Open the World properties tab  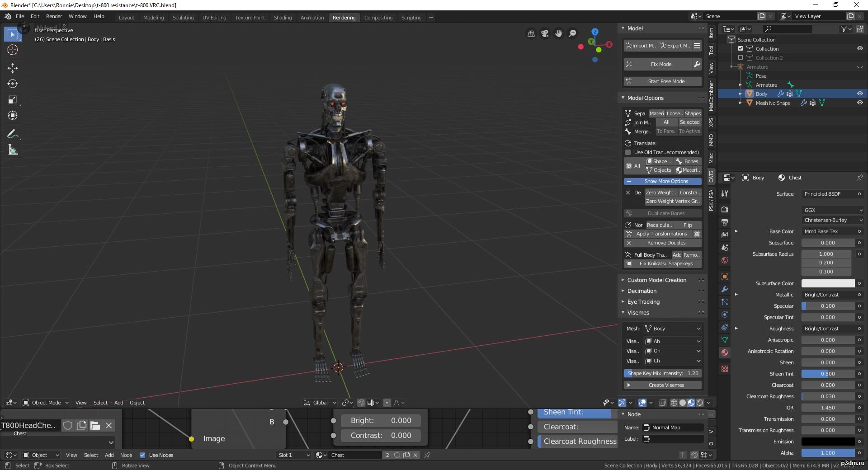[725, 260]
